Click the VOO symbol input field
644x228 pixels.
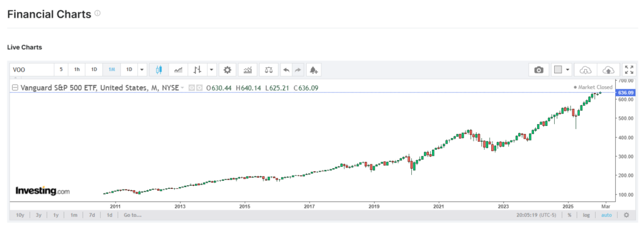32,69
